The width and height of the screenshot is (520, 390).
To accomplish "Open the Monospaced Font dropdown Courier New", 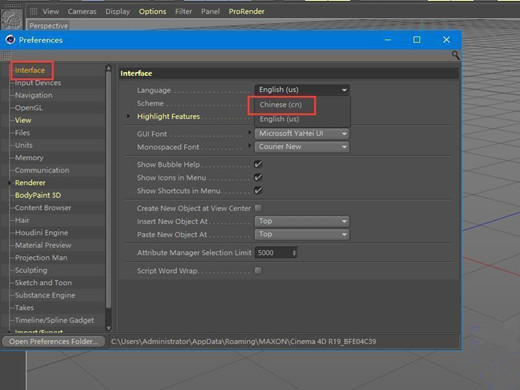I will (302, 147).
